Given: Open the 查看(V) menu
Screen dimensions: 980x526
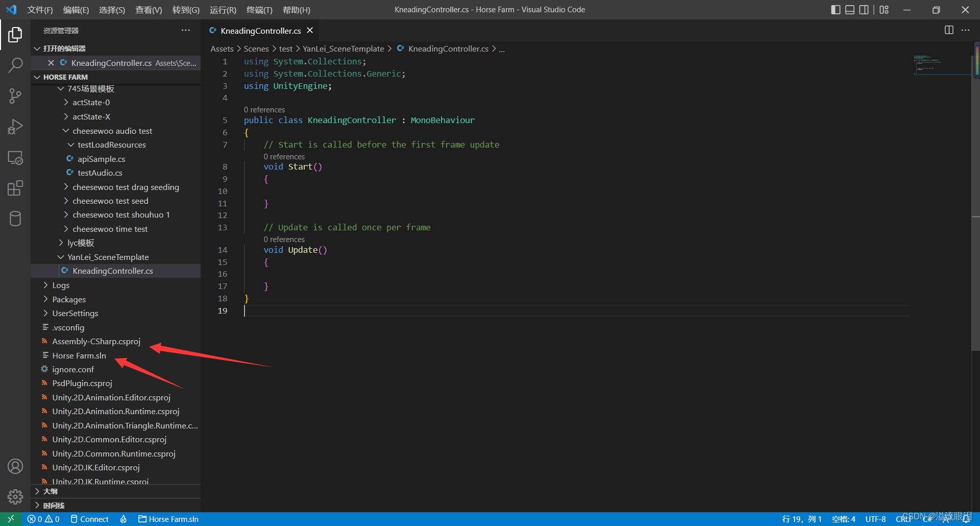Looking at the screenshot, I should tap(149, 10).
